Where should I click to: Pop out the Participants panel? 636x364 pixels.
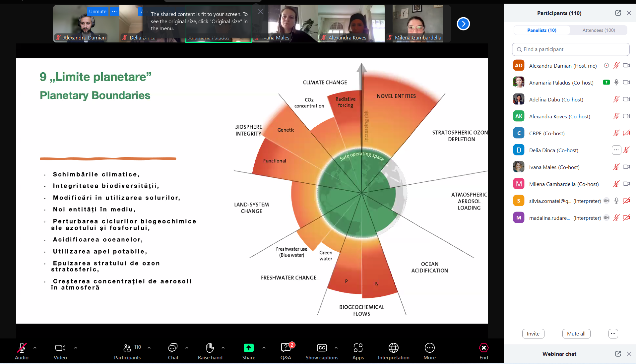[x=618, y=13]
